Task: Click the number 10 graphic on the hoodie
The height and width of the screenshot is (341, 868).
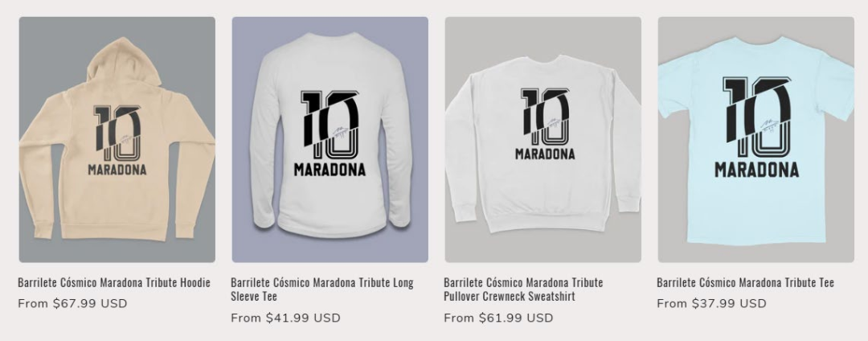Action: [117, 133]
